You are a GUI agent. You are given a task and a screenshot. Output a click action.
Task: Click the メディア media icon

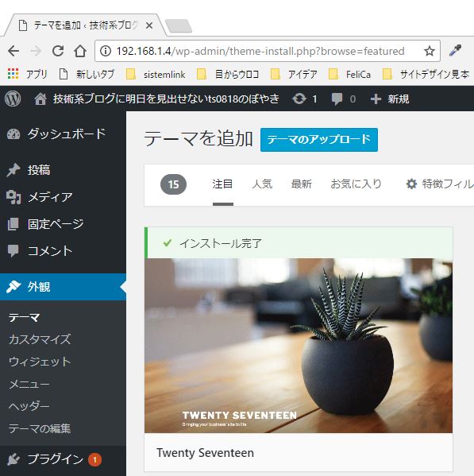click(x=13, y=197)
